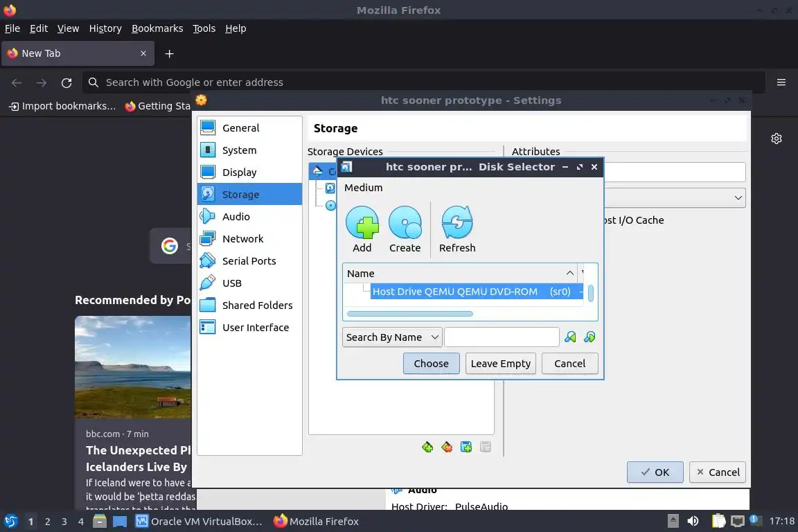
Task: Open the Network settings category
Action: (x=249, y=238)
